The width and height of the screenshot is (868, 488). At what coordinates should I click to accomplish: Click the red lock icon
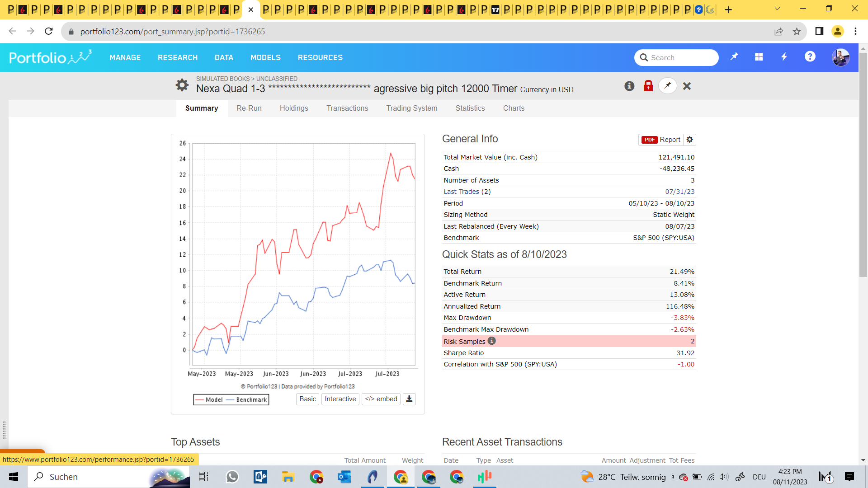648,86
